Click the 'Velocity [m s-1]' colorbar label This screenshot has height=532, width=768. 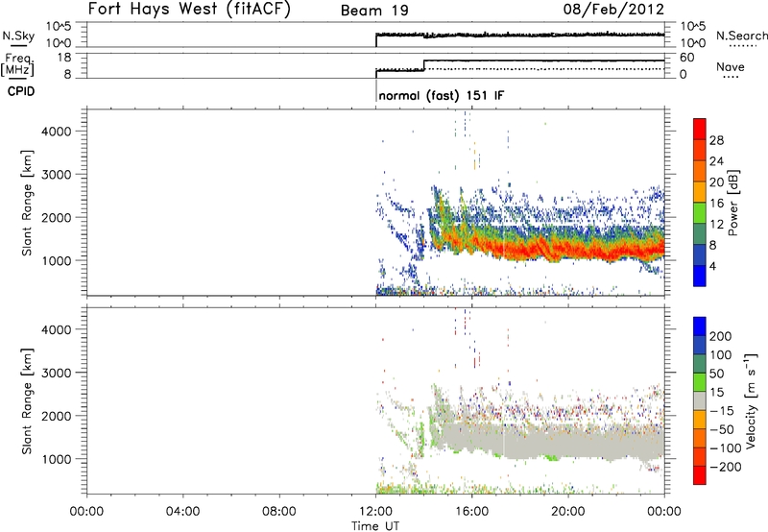tap(751, 400)
